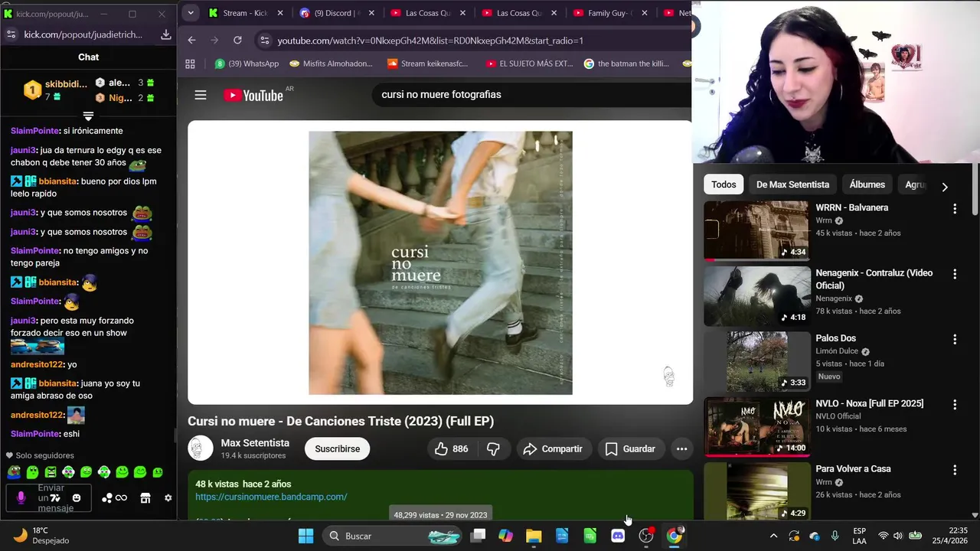
Task: Download icon in Kick popout window
Action: pyautogui.click(x=165, y=34)
